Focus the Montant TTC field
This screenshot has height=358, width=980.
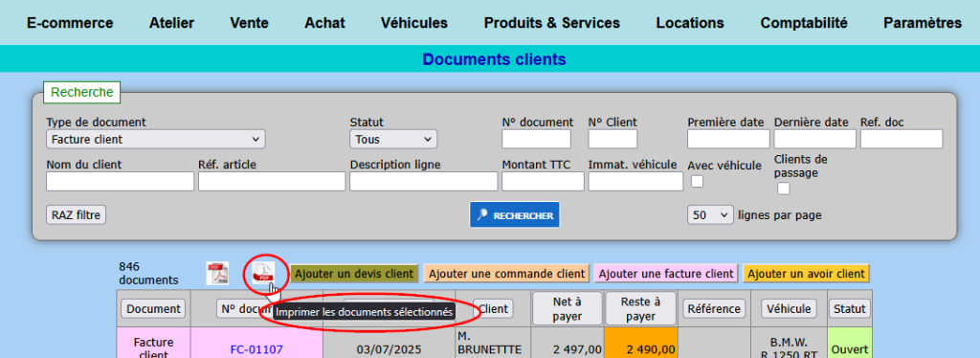[x=544, y=181]
